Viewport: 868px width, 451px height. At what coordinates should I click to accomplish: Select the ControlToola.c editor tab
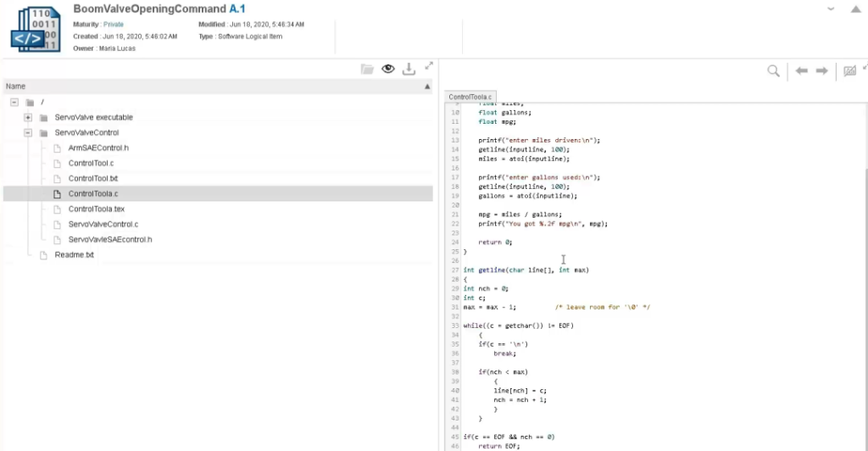point(470,97)
